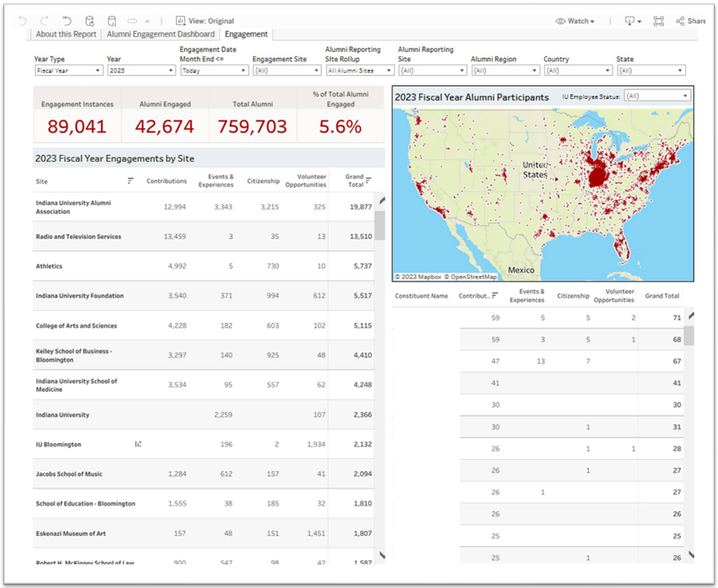Click the Share button
Screen dimensions: 718x588
[x=690, y=21]
